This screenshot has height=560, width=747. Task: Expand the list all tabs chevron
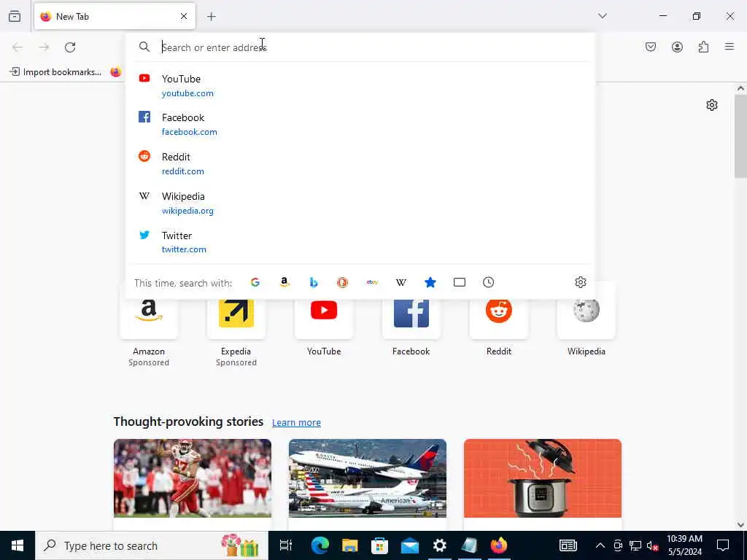coord(603,16)
